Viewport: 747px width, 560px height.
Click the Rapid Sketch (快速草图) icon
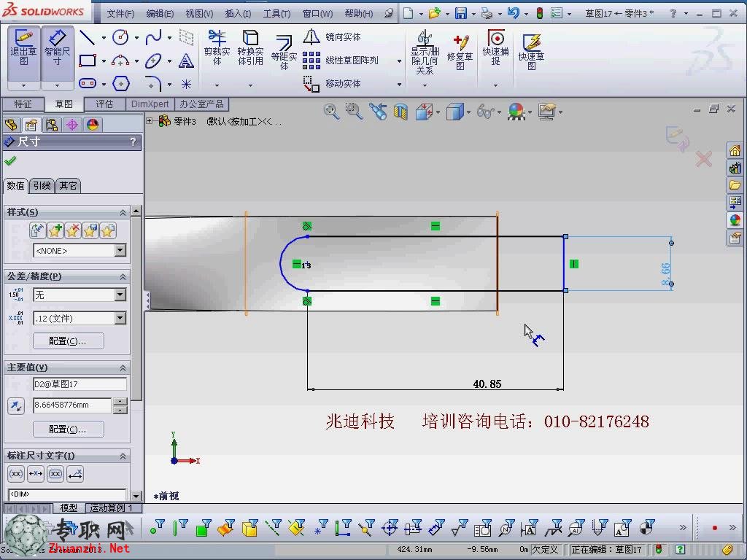coord(531,52)
